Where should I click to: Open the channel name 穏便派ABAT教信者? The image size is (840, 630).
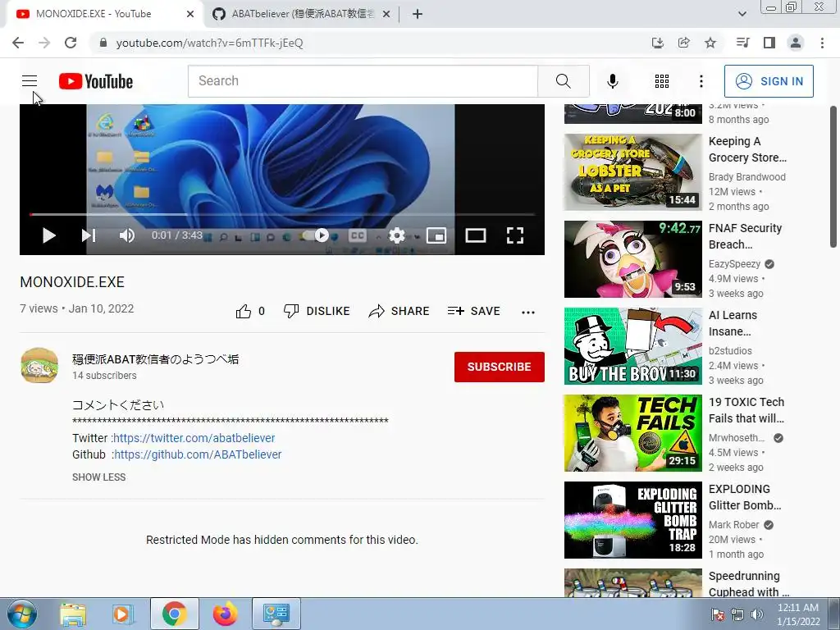click(x=155, y=359)
